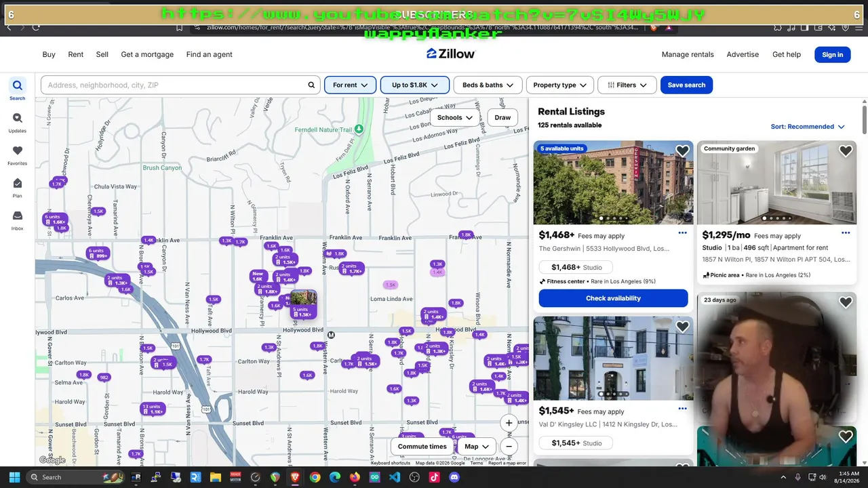The width and height of the screenshot is (868, 488).
Task: Open the For rent filter dropdown
Action: [350, 85]
